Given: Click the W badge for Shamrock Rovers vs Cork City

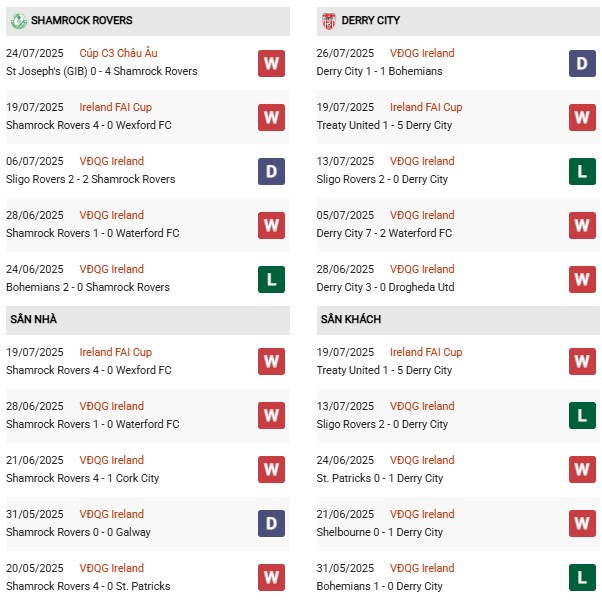Looking at the screenshot, I should (x=271, y=470).
